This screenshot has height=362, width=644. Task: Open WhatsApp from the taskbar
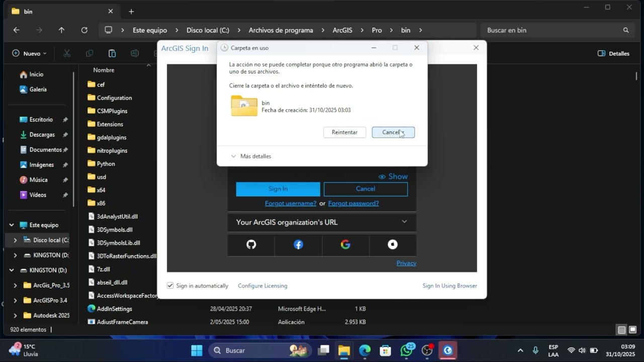pyautogui.click(x=407, y=350)
